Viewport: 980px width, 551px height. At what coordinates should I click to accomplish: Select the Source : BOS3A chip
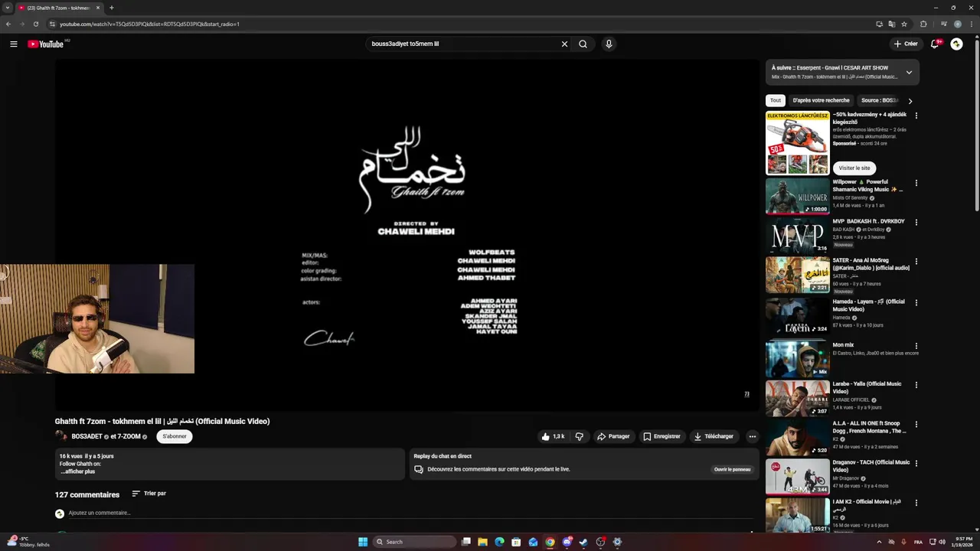pyautogui.click(x=880, y=100)
